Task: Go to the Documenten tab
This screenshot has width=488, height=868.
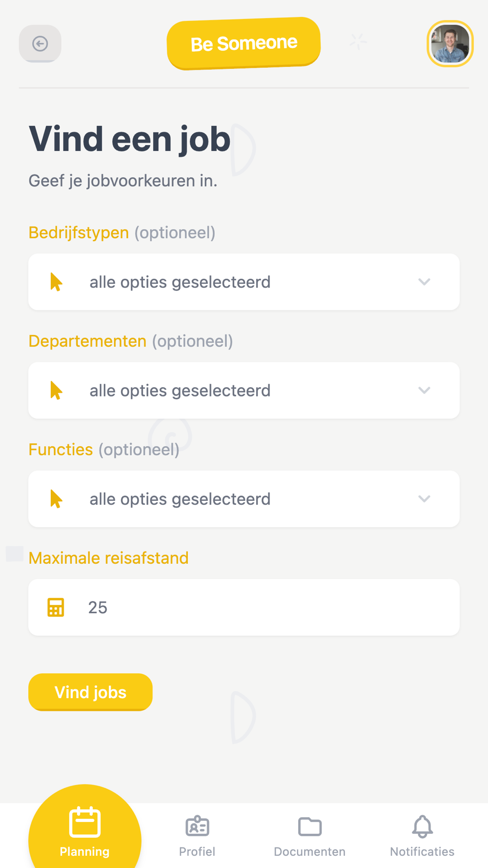Action: click(x=309, y=851)
